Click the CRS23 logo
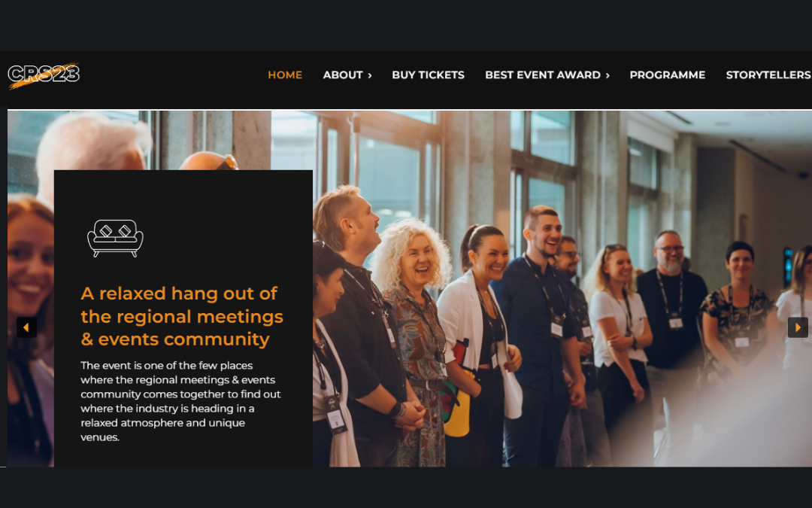This screenshot has height=508, width=812. coord(44,75)
